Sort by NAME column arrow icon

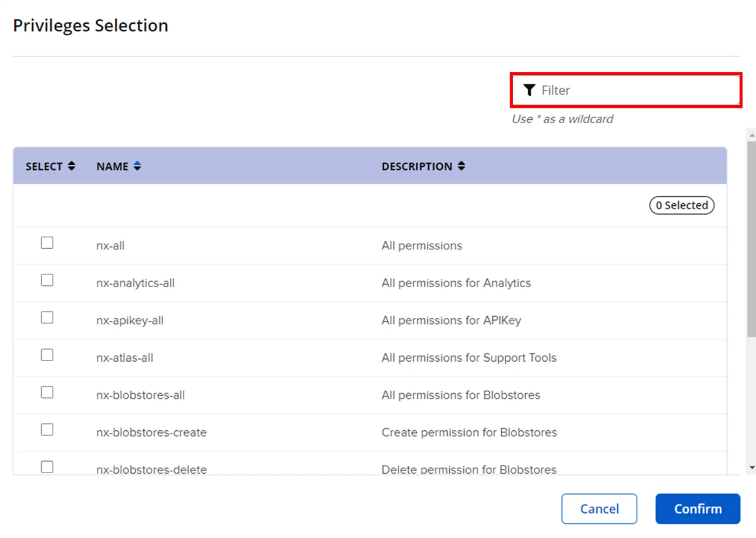point(137,166)
